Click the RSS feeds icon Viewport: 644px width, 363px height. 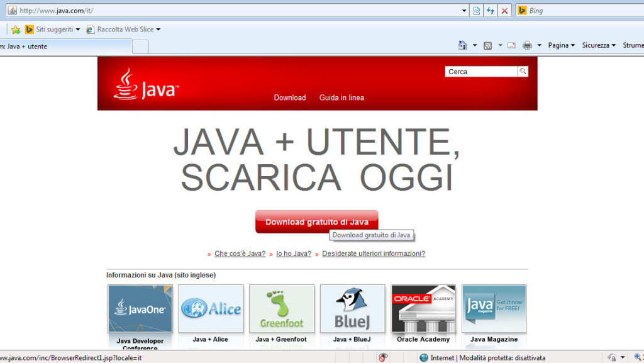487,45
